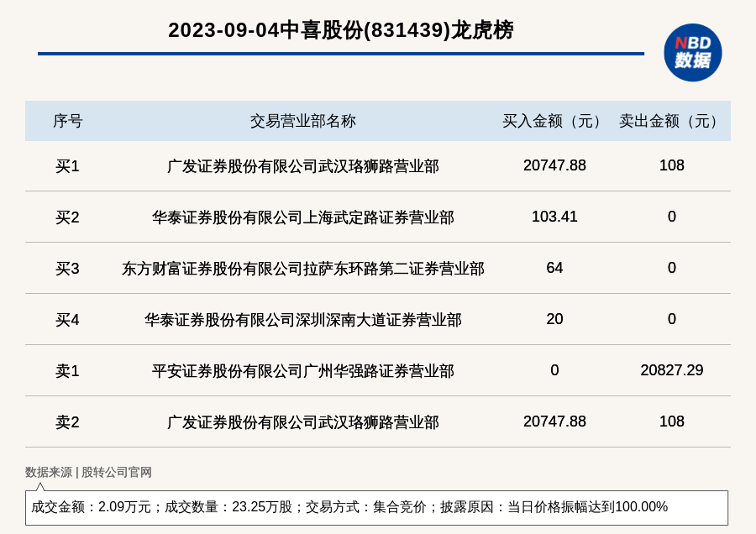Click sell amount 0 in the 买3 row
Viewport: 756px width, 534px height.
pyautogui.click(x=672, y=268)
